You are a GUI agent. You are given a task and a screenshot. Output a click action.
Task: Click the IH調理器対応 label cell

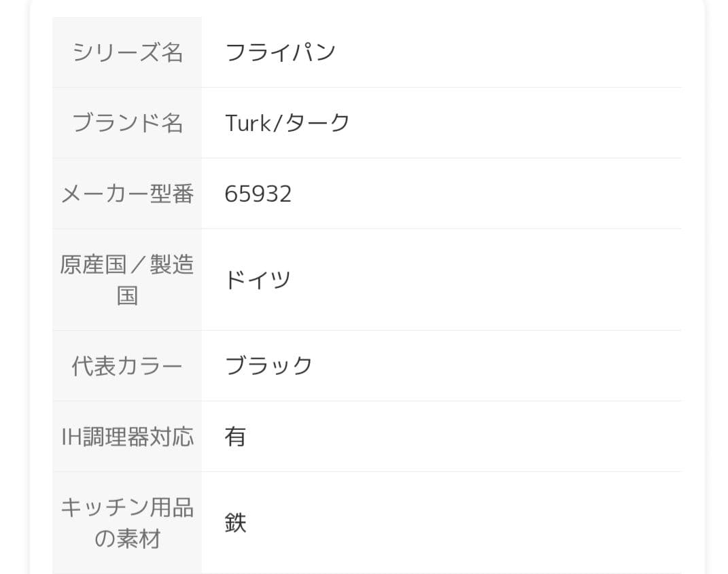click(x=127, y=437)
